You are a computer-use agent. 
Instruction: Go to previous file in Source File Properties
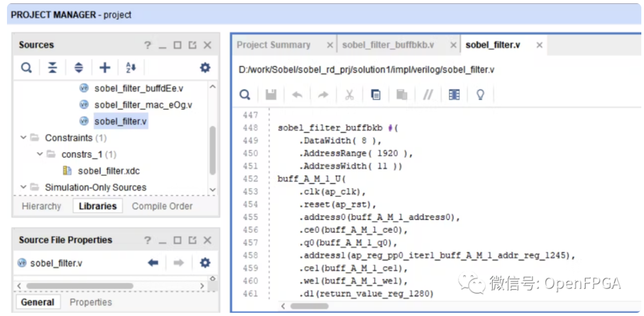click(x=153, y=263)
